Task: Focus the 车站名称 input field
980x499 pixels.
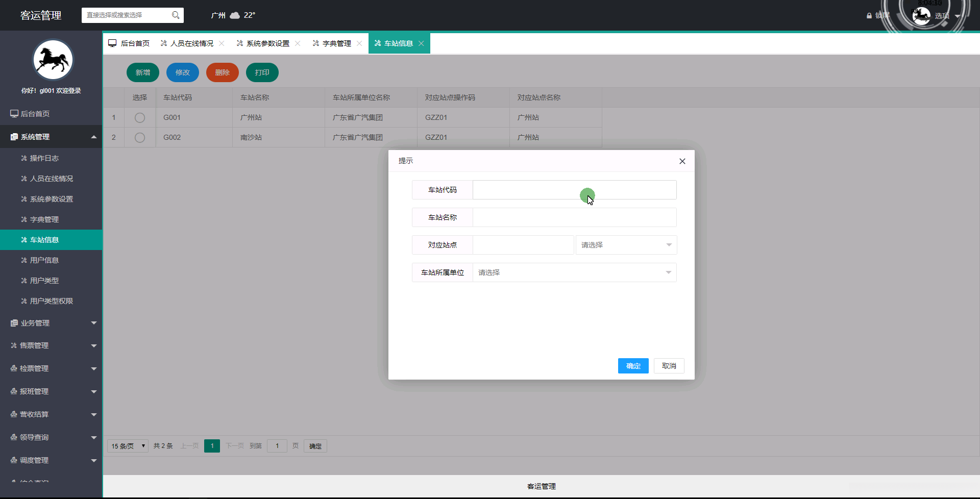Action: (x=575, y=217)
